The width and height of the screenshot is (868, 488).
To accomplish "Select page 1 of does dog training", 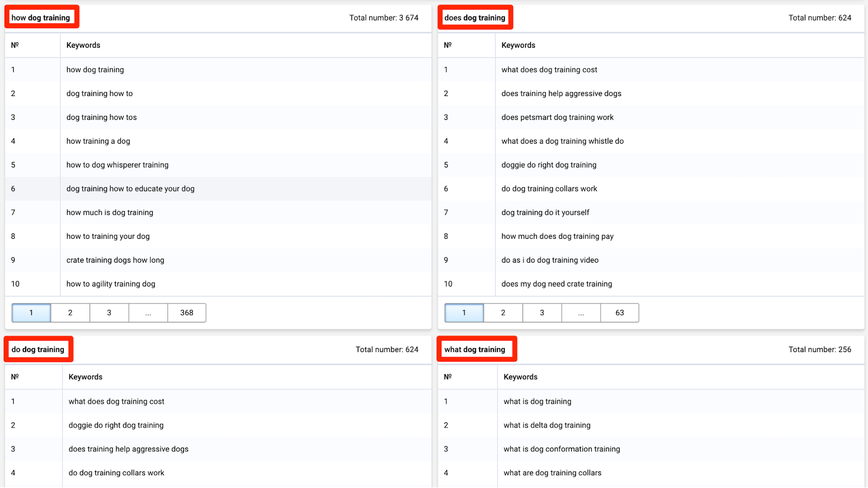I will tap(464, 312).
